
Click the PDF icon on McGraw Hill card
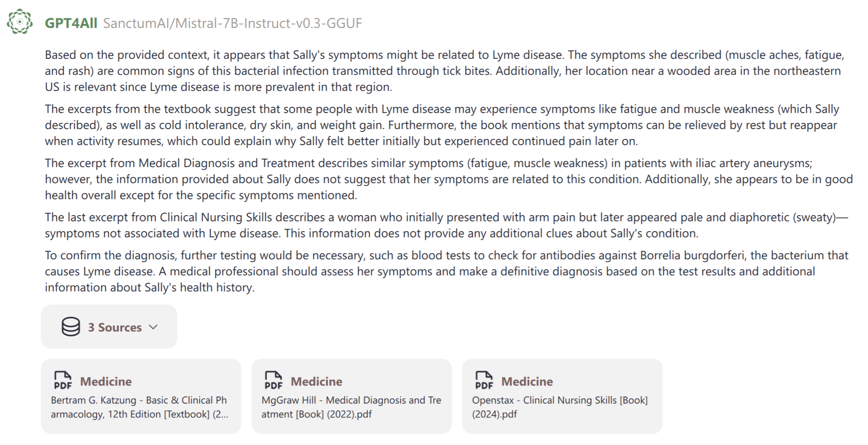(x=273, y=380)
